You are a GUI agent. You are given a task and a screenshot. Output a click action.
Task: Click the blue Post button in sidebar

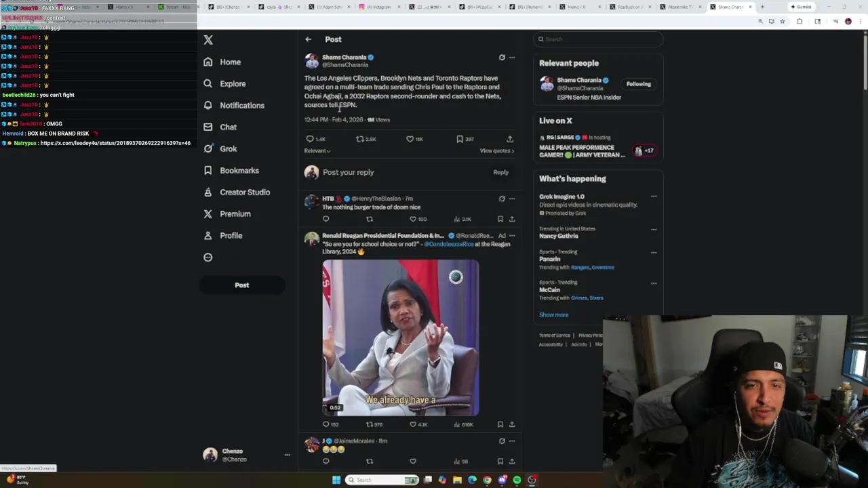coord(242,285)
